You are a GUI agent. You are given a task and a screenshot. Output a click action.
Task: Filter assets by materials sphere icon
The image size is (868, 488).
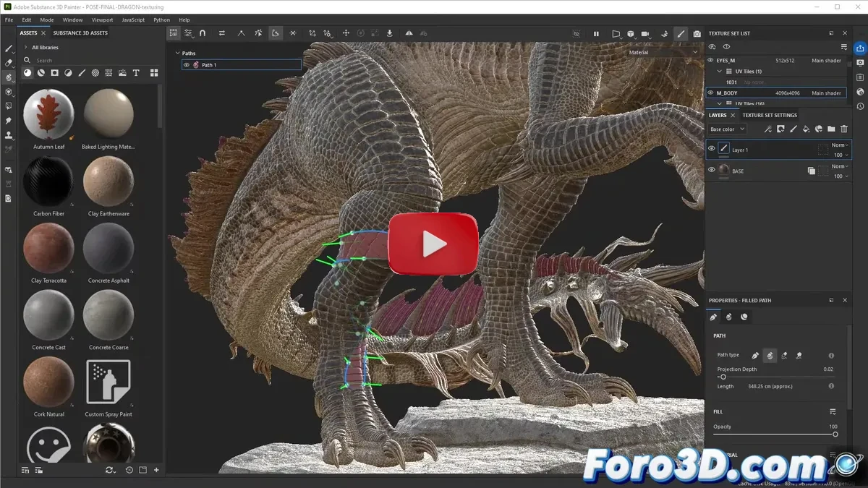coord(27,73)
